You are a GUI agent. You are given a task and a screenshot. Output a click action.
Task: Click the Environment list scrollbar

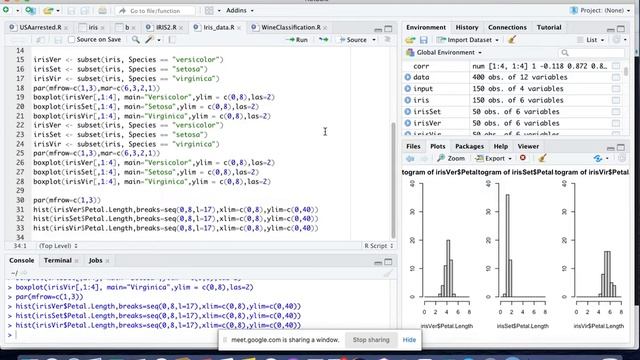pos(626,71)
